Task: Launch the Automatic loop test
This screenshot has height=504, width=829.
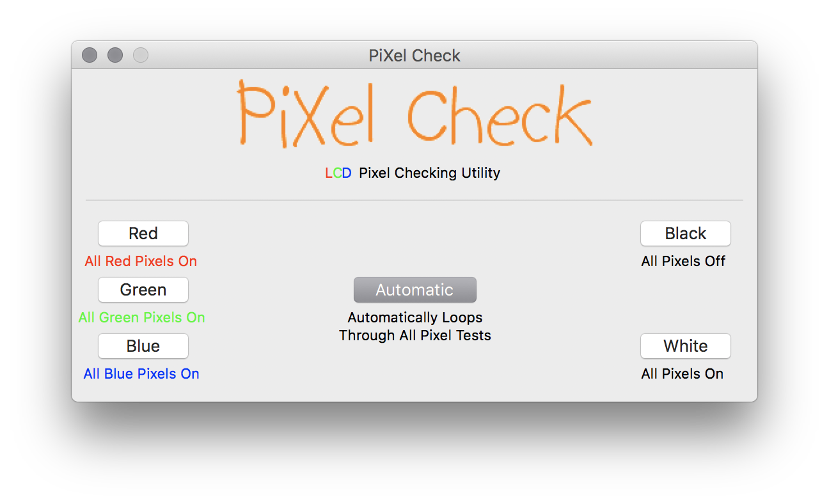Action: (x=415, y=290)
